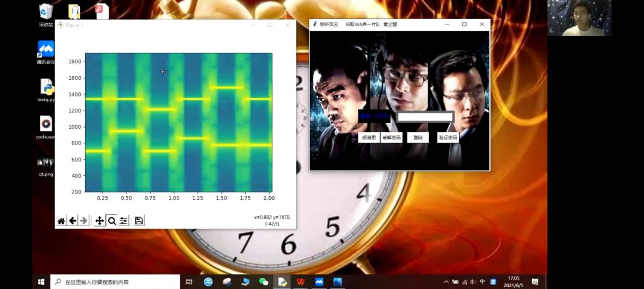Open the 腾讯会议 desktop shortcut
This screenshot has height=289, width=644.
click(x=46, y=53)
